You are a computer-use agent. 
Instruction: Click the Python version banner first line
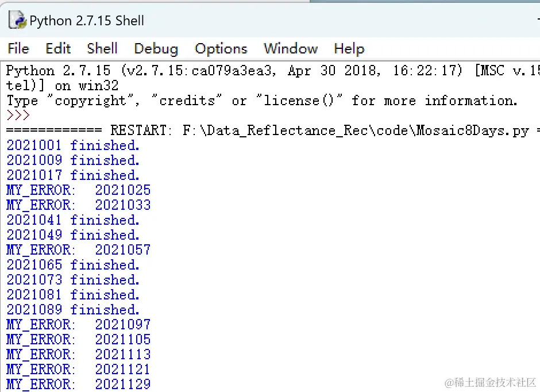click(x=273, y=71)
